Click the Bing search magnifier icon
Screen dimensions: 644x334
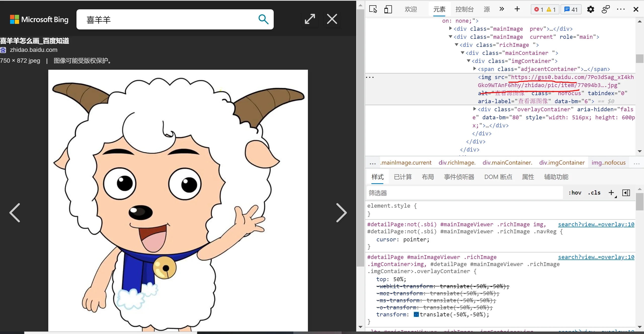click(263, 19)
